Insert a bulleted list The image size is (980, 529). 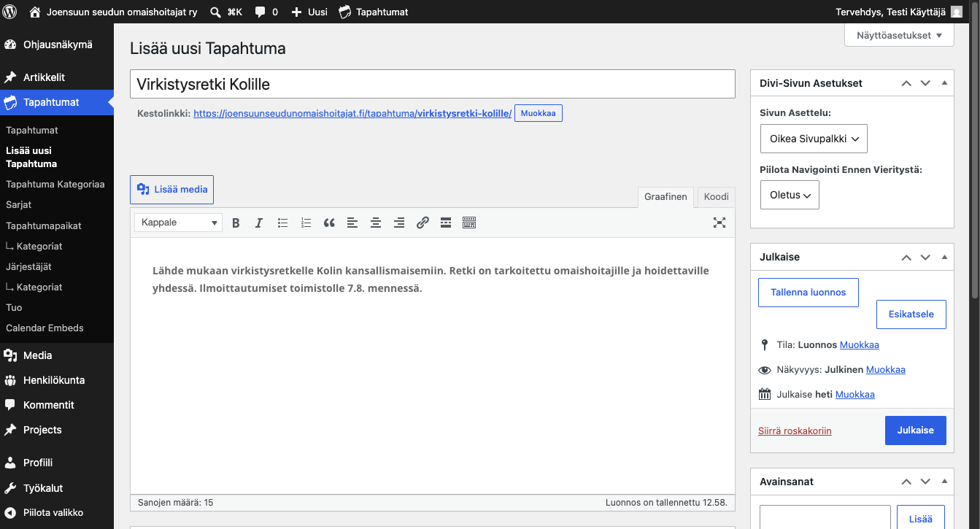[x=282, y=223]
